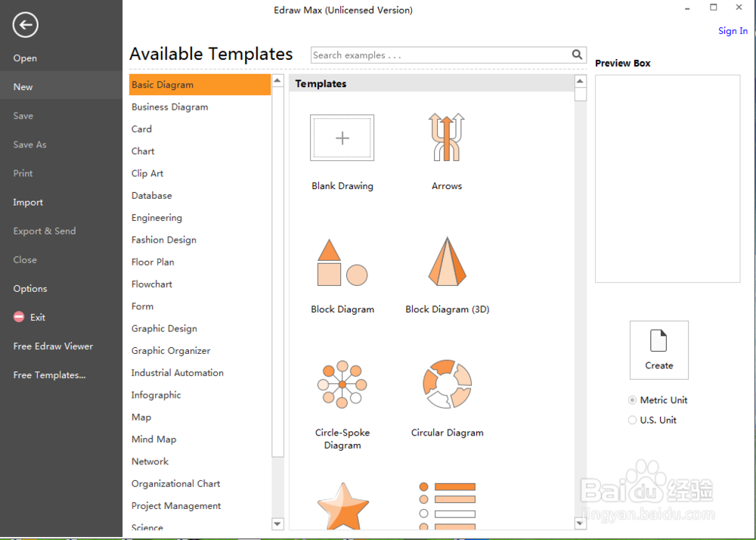Click the category list scrollbar thumb
This screenshot has height=540, width=756.
(277, 272)
